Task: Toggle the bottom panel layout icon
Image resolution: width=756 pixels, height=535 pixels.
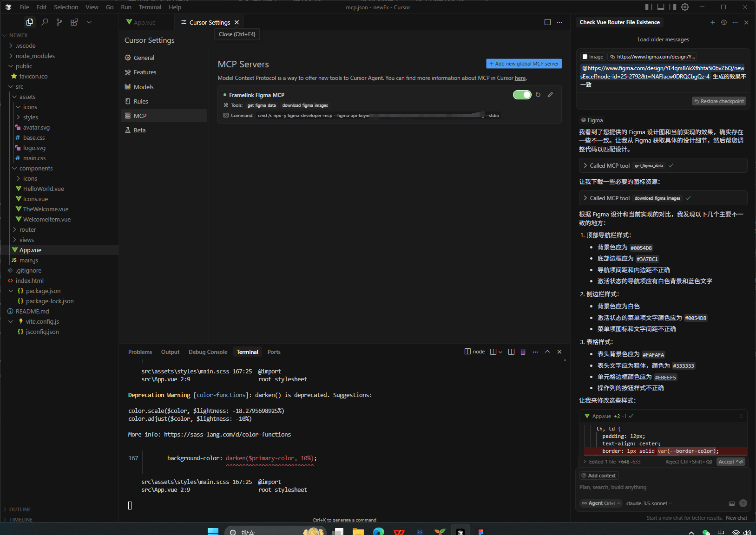Action: pos(661,7)
